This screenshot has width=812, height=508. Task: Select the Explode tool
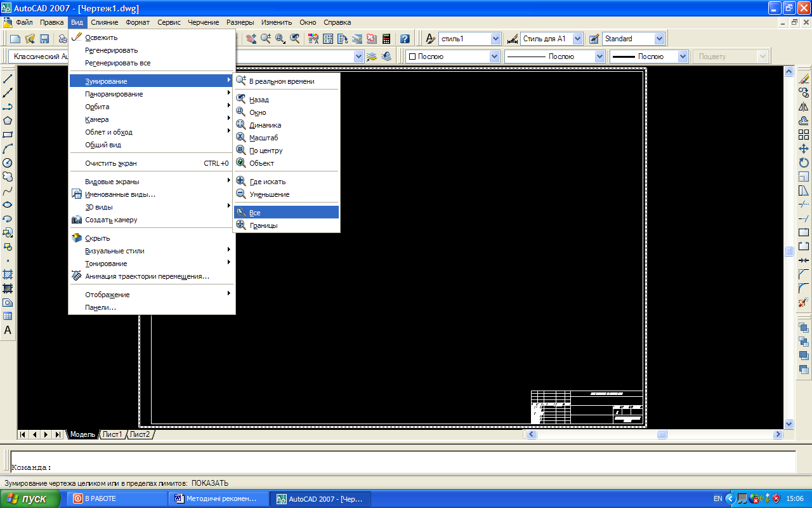click(x=804, y=302)
